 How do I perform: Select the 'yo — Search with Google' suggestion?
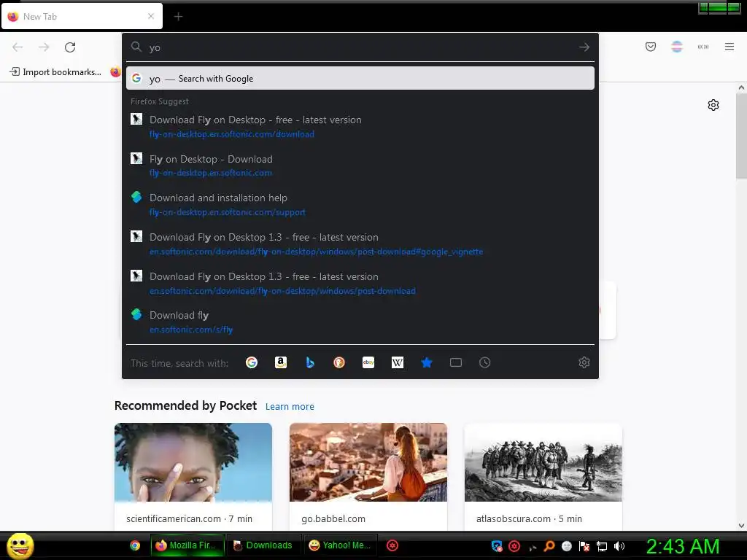click(x=360, y=79)
